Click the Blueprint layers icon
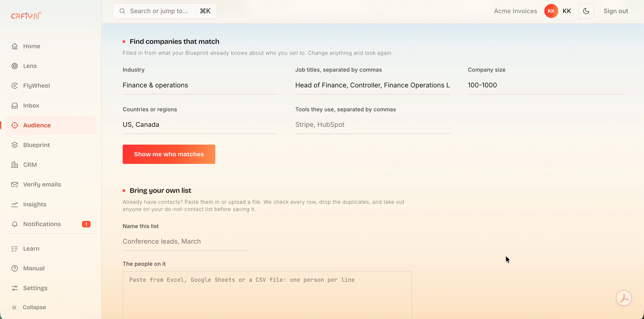Screen dimensions: 644x319 tap(15, 145)
